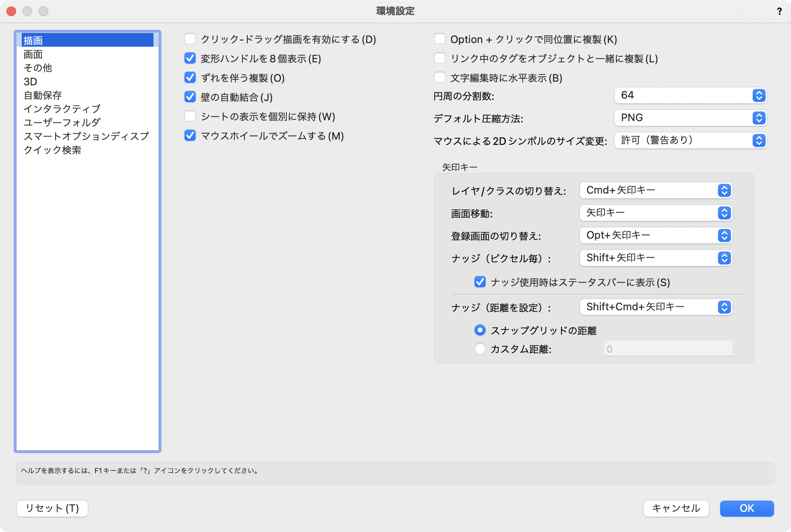This screenshot has height=532, width=791.
Task: Click the help question mark icon
Action: tap(779, 11)
